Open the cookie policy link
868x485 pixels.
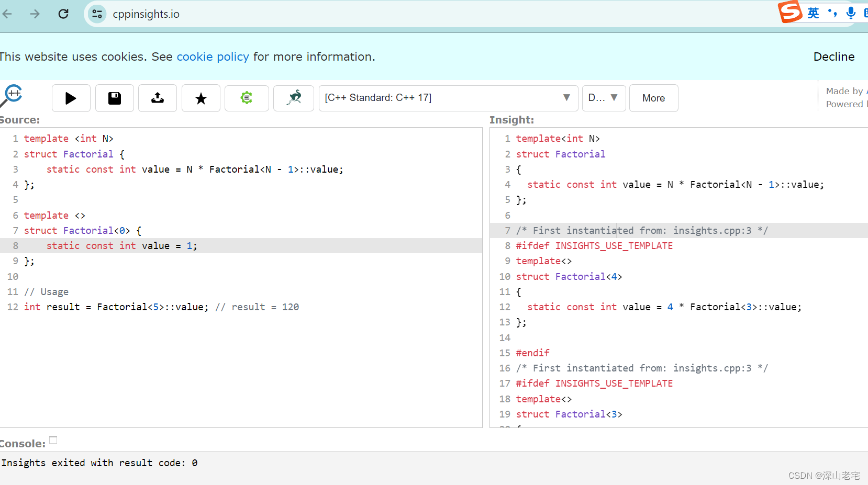[x=213, y=57]
